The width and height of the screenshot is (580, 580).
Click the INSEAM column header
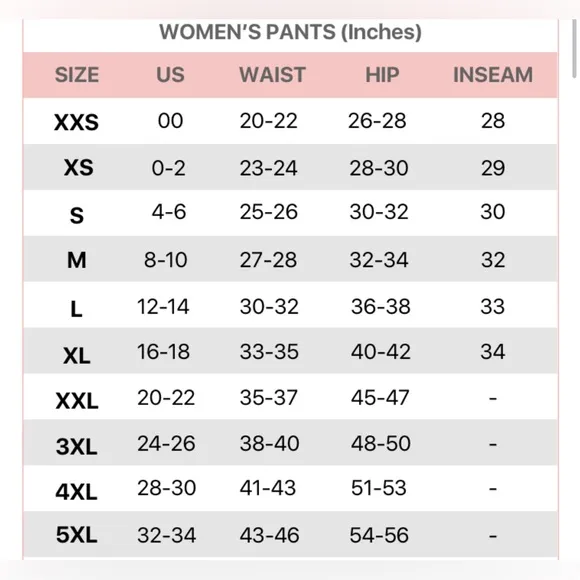coord(493,75)
